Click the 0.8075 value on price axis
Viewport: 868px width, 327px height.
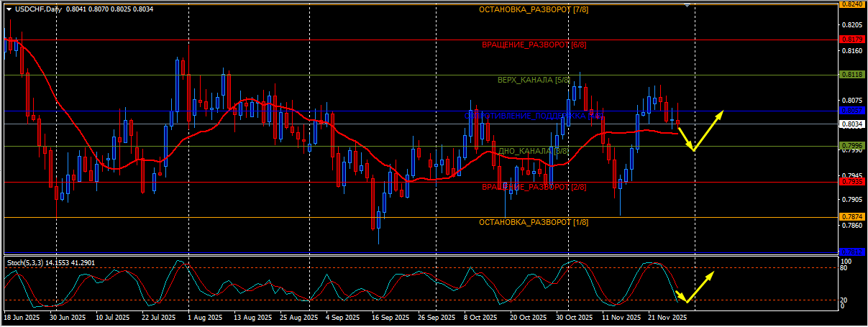pyautogui.click(x=852, y=101)
